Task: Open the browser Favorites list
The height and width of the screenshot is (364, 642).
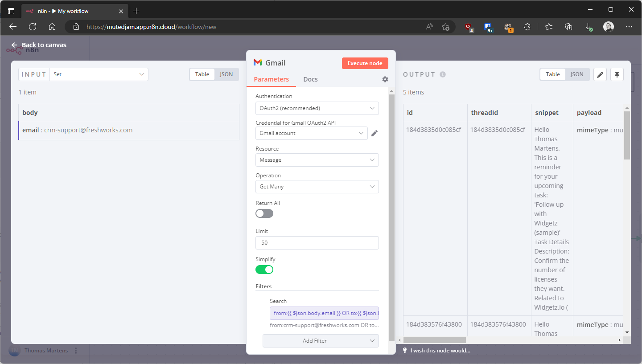Action: tap(549, 27)
